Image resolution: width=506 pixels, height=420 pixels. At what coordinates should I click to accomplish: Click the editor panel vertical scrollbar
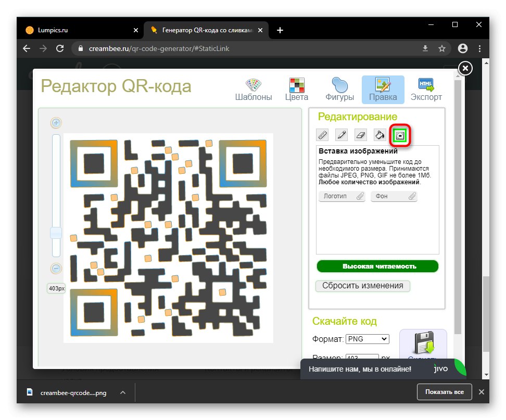click(458, 207)
